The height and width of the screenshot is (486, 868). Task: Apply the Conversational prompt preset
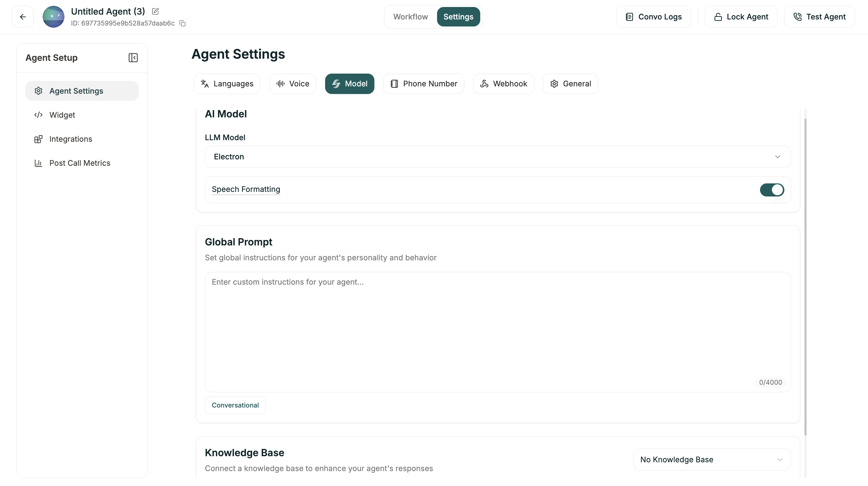pos(235,405)
